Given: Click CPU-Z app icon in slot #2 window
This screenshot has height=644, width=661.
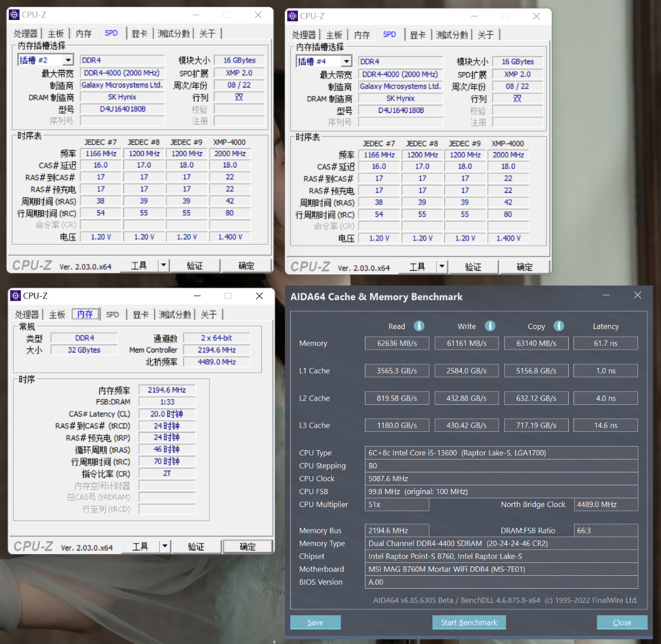Looking at the screenshot, I should click(x=14, y=15).
